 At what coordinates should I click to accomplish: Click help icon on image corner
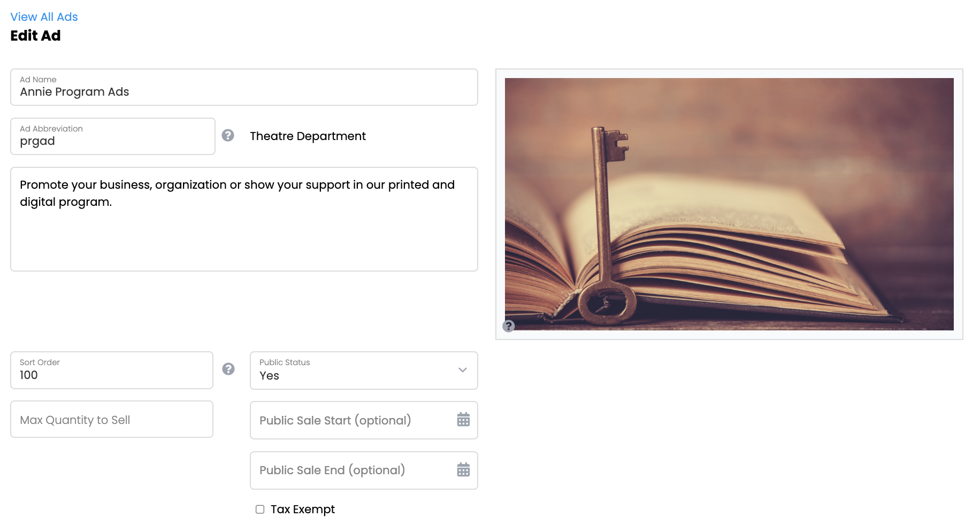tap(509, 326)
